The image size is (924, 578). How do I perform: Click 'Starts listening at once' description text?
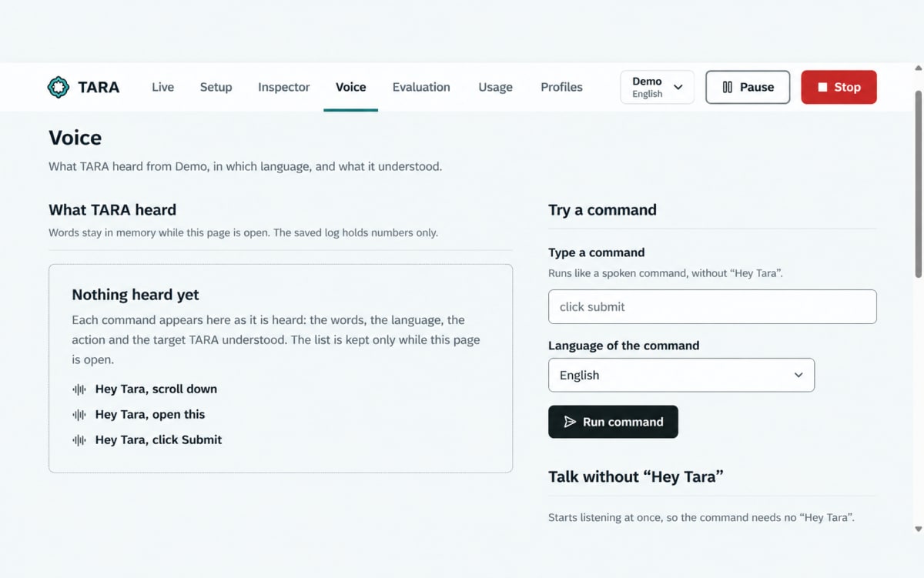click(701, 518)
